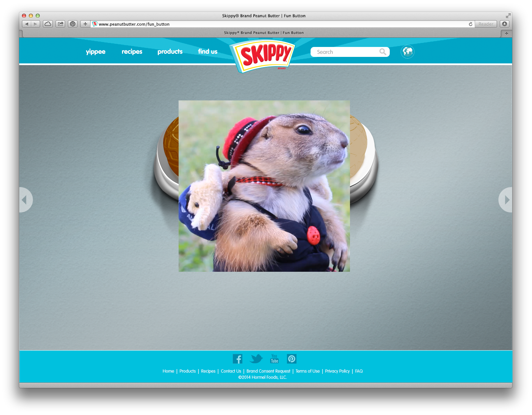Viewport: 532px width, 415px height.
Task: Open the recipes menu
Action: tap(132, 52)
